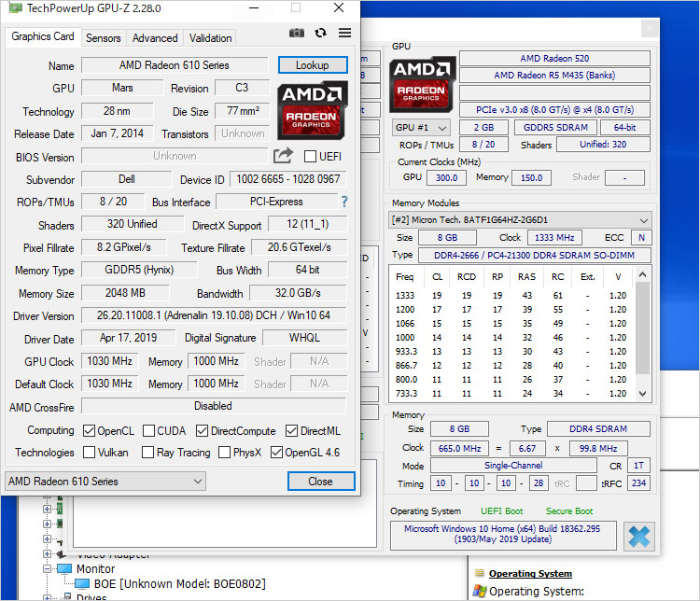This screenshot has height=601, width=700.
Task: Open the AMD Radeon 610 Series GPU dropdown
Action: 105,482
